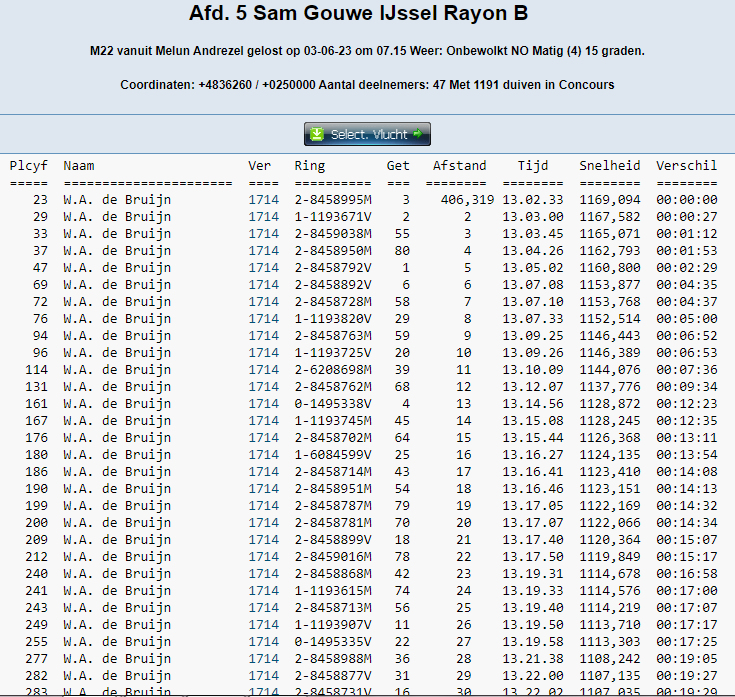Select difference value 00:05:00
The width and height of the screenshot is (735, 697).
[687, 319]
